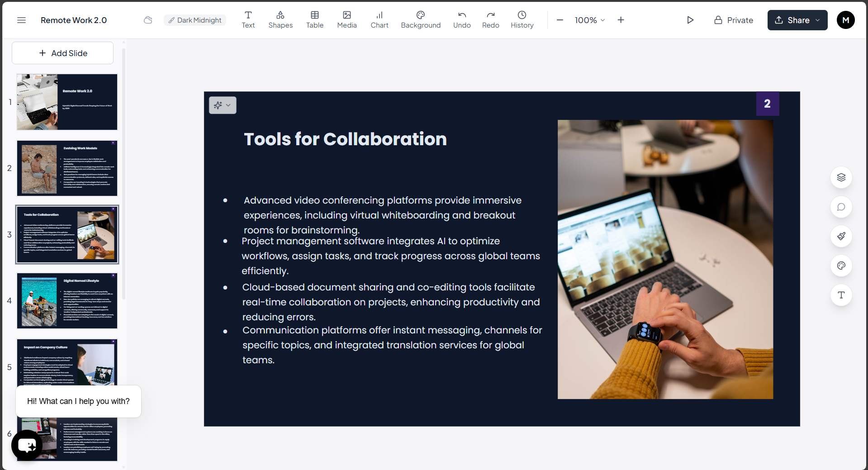This screenshot has height=470, width=868.
Task: Start presentation with the play button
Action: click(x=690, y=20)
